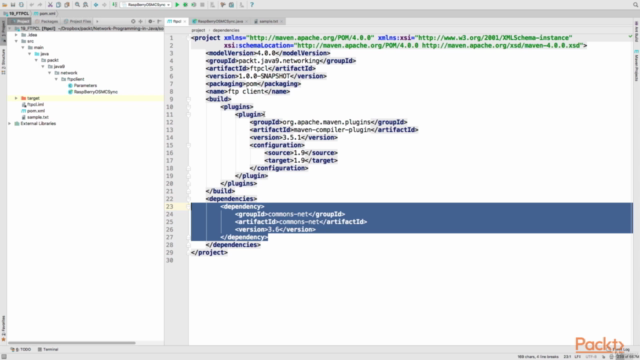
Task: Collapse the main folder arrow
Action: pos(23,47)
